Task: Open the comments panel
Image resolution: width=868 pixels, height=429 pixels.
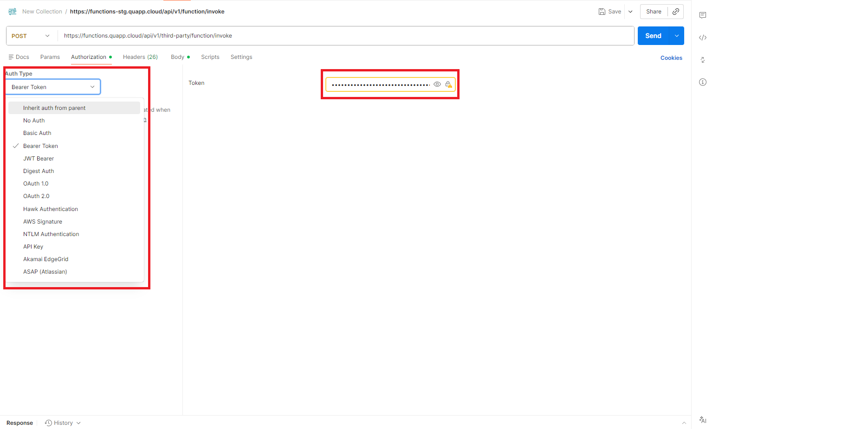Action: [702, 15]
